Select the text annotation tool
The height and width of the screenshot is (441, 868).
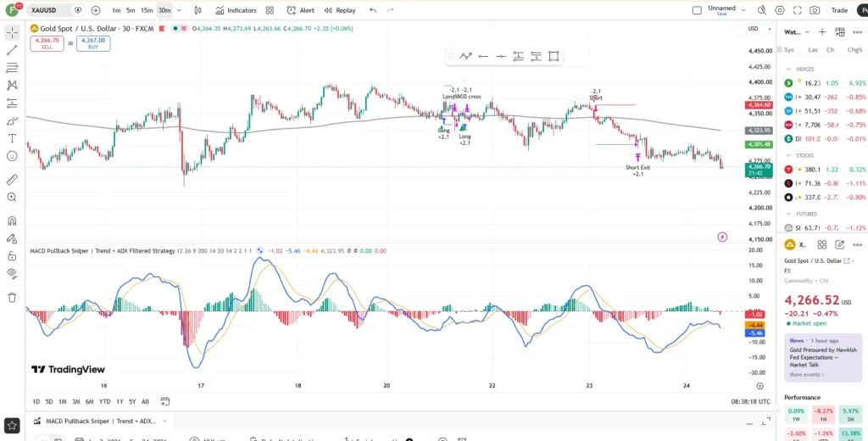12,138
